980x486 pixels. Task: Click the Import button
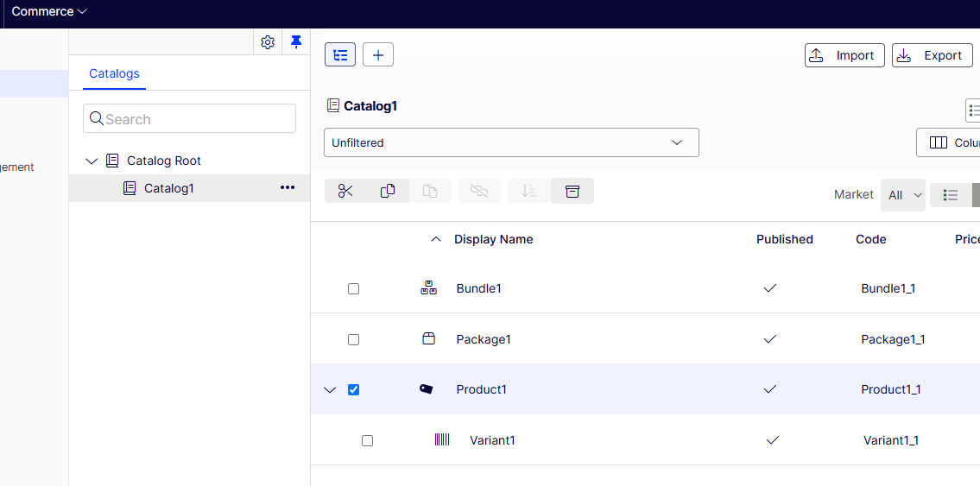[844, 55]
